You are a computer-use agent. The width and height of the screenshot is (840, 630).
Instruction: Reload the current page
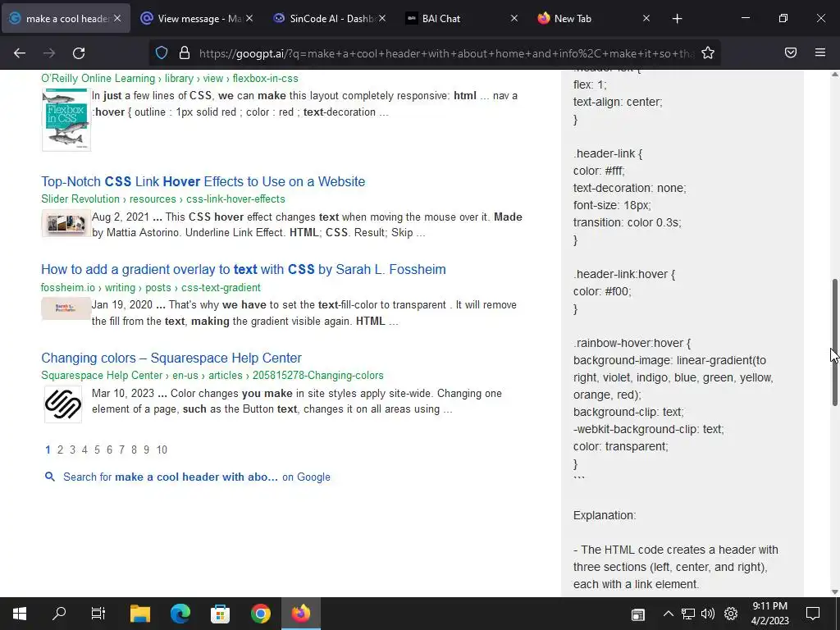79,53
